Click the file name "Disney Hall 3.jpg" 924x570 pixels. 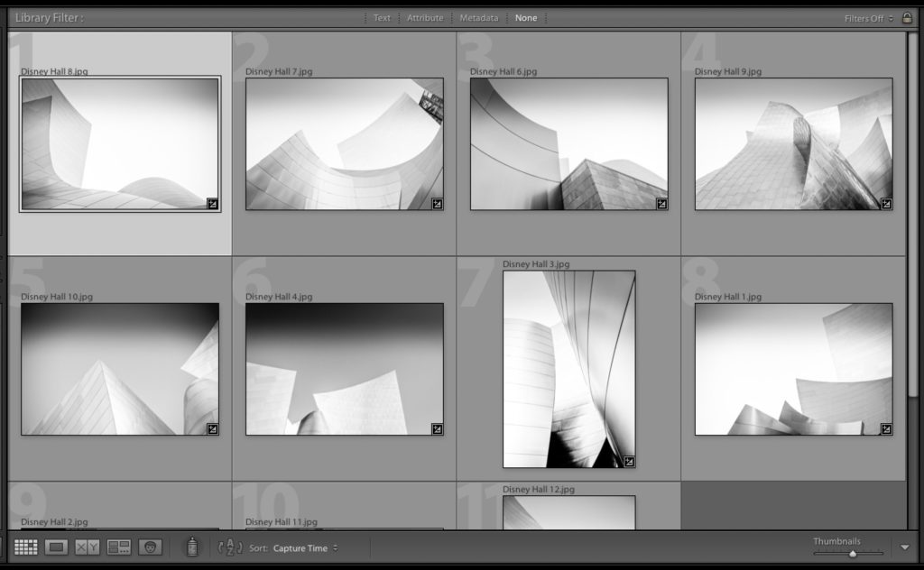tap(536, 263)
